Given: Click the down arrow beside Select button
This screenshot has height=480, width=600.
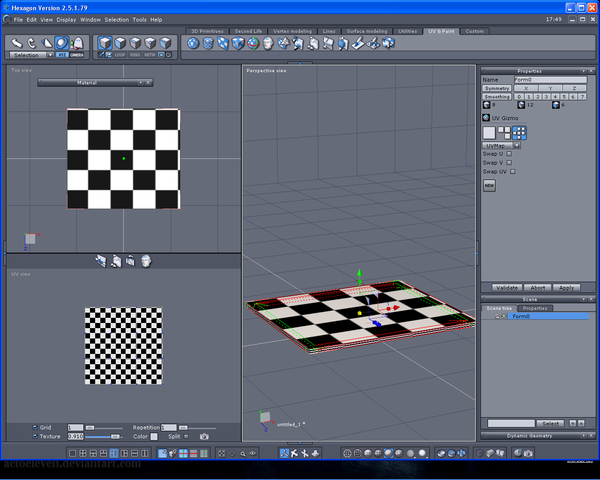Looking at the screenshot, I should [x=573, y=423].
